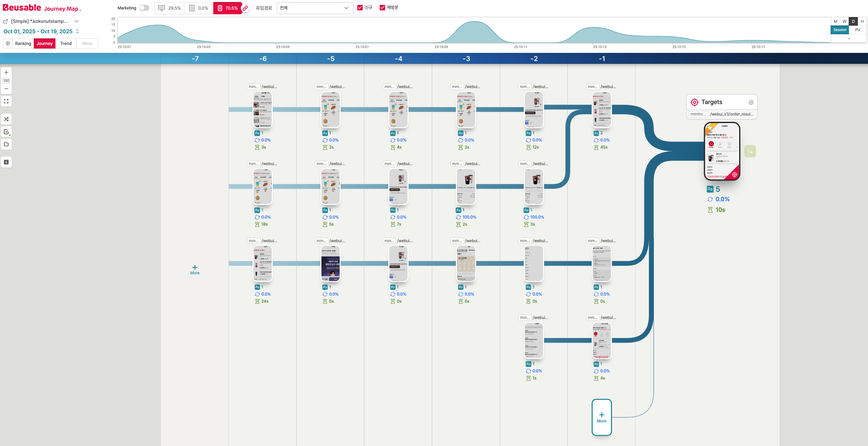The height and width of the screenshot is (446, 868).
Task: Click the Excel export icon
Action: (6, 162)
